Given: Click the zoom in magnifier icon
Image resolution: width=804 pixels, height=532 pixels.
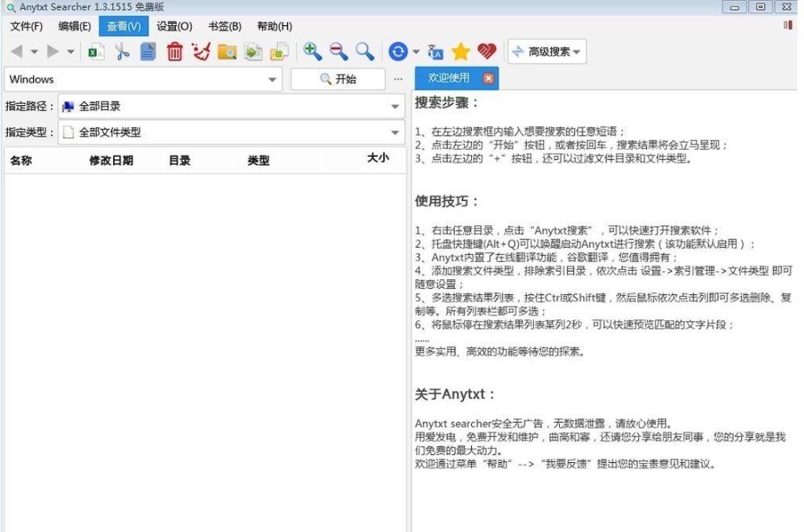Looking at the screenshot, I should [x=312, y=51].
